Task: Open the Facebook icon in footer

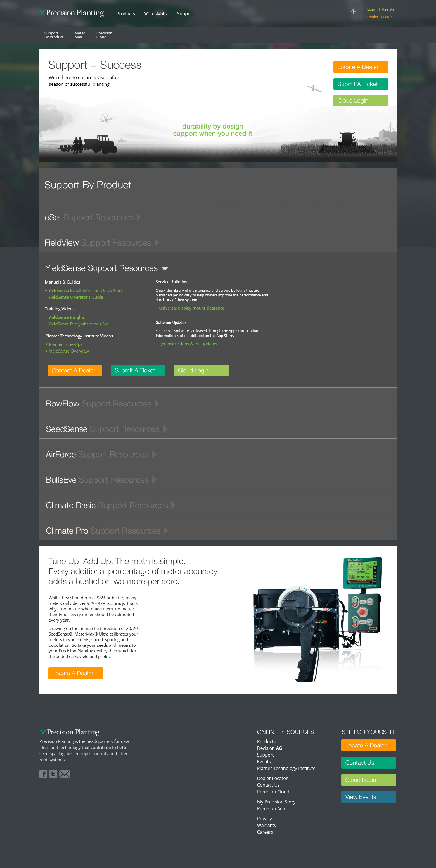Action: (x=43, y=774)
